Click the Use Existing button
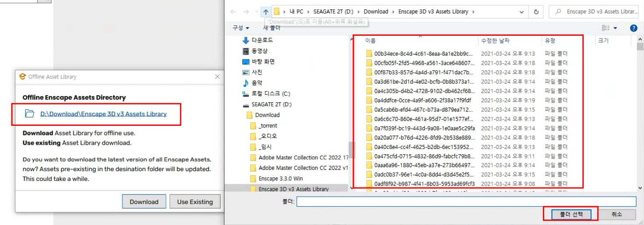The width and height of the screenshot is (644, 225). [x=195, y=202]
